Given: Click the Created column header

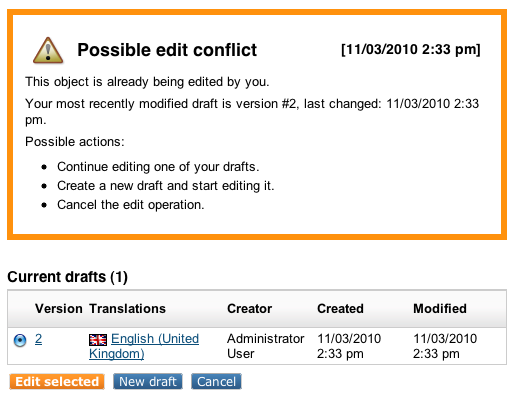Looking at the screenshot, I should pyautogui.click(x=340, y=309).
